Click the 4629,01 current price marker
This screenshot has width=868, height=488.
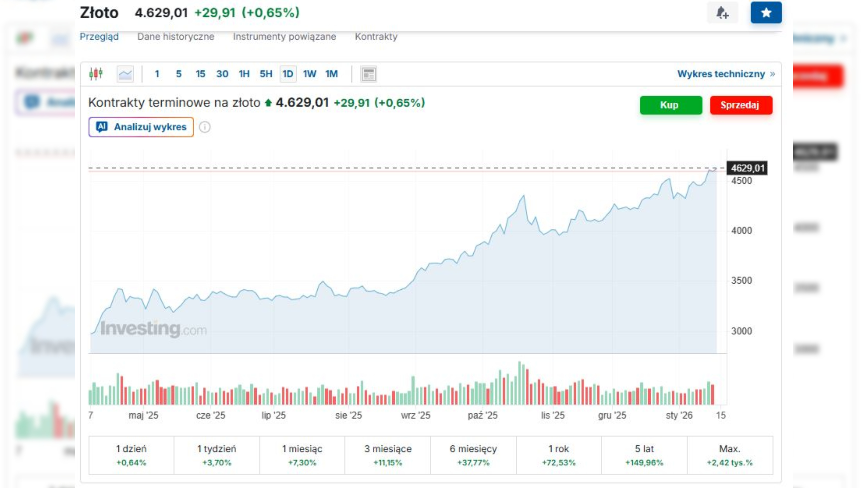click(747, 168)
